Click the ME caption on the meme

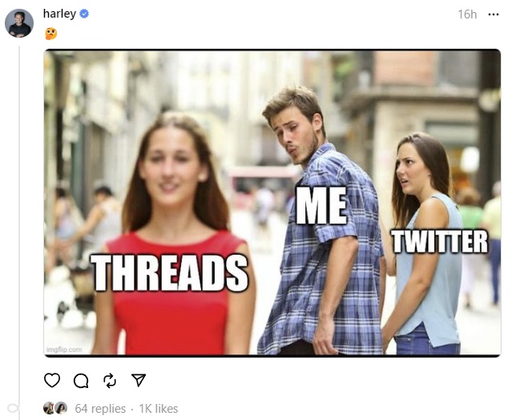tap(321, 205)
